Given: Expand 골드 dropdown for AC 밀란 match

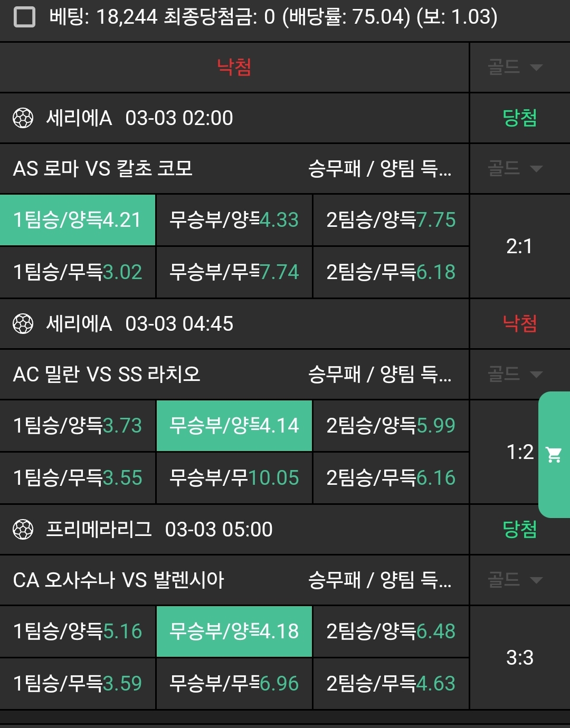Looking at the screenshot, I should pos(515,375).
